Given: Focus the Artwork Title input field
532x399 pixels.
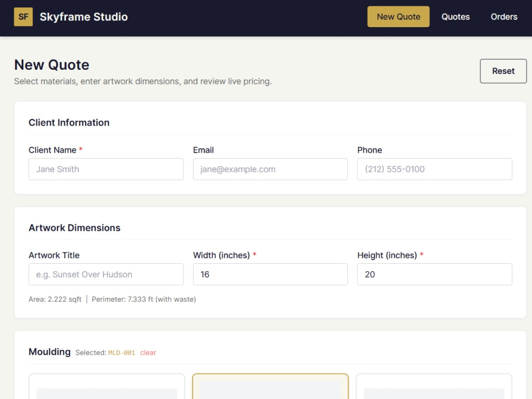Looking at the screenshot, I should pyautogui.click(x=106, y=274).
